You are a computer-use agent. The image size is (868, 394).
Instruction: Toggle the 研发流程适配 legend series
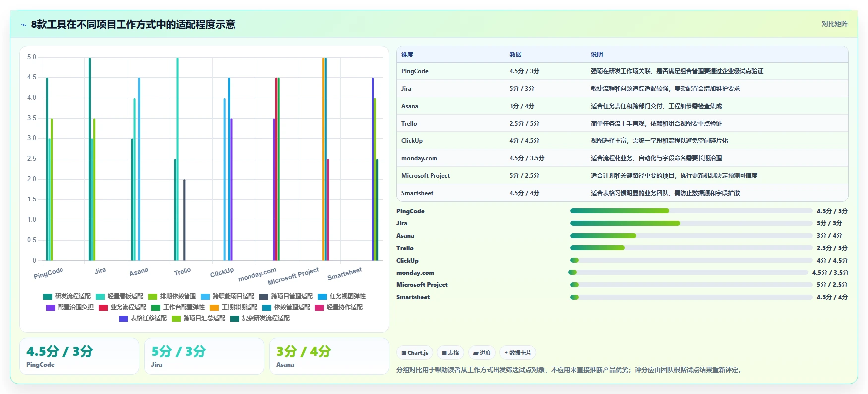click(x=67, y=296)
